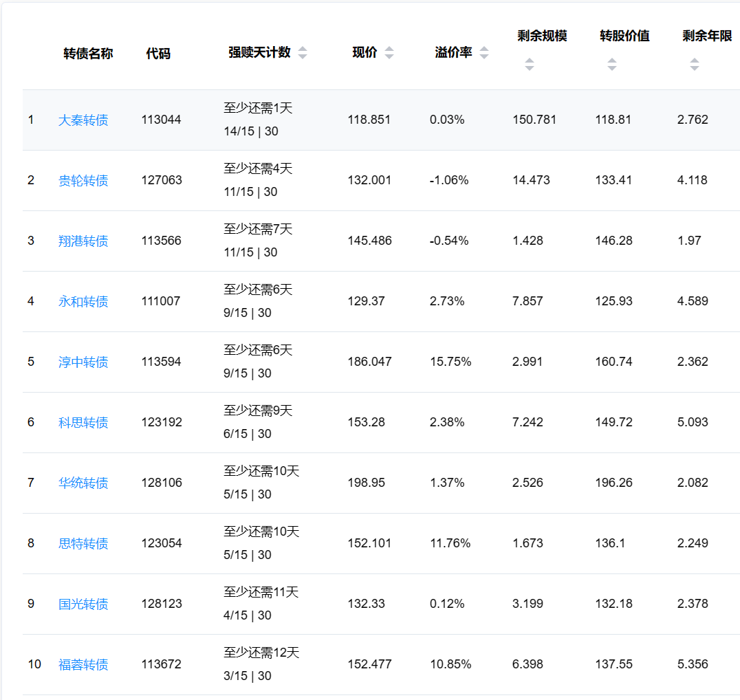
Task: Click the 福蓉转债 link
Action: tap(83, 665)
